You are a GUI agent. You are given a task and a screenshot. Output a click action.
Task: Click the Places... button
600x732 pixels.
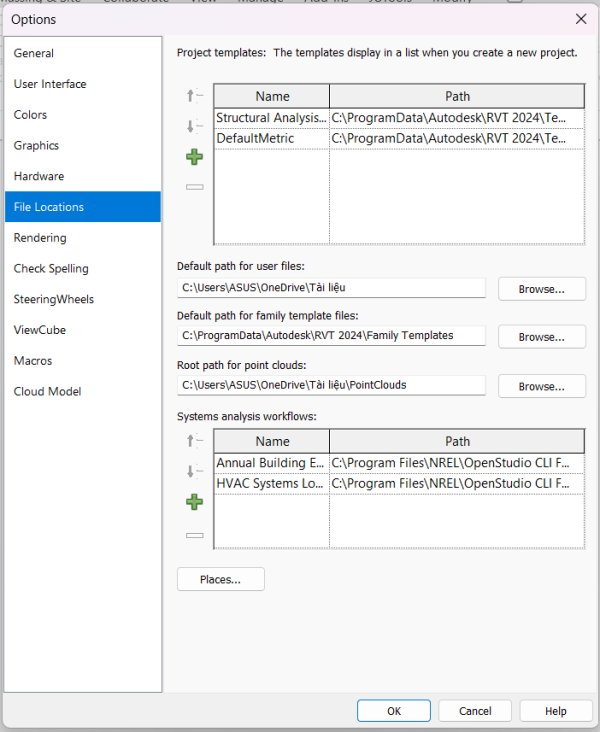(220, 580)
